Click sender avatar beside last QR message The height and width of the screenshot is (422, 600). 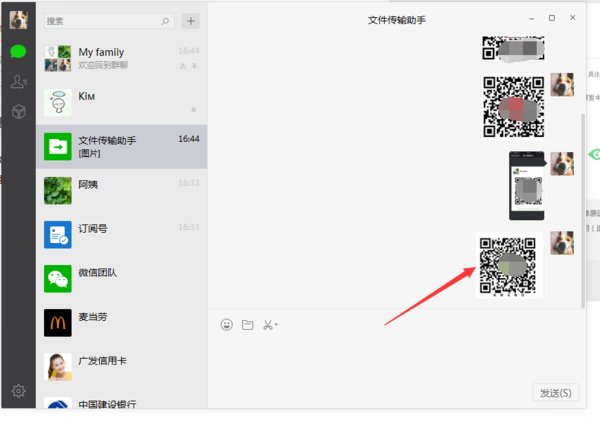562,243
